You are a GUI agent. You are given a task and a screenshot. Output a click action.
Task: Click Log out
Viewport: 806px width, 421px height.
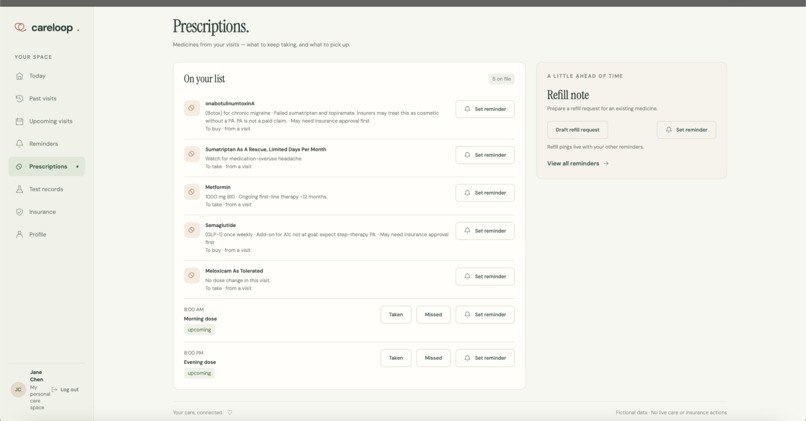[x=65, y=390]
